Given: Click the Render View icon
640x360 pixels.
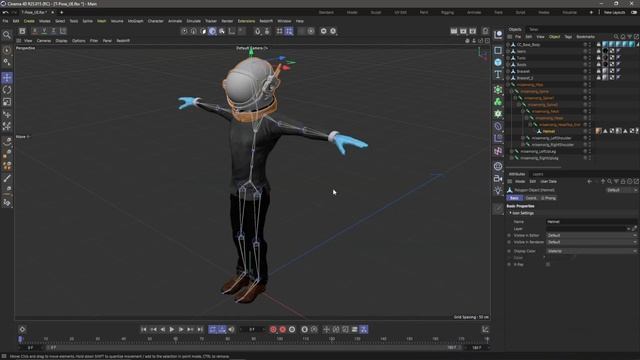Looking at the screenshot, I should 454,31.
